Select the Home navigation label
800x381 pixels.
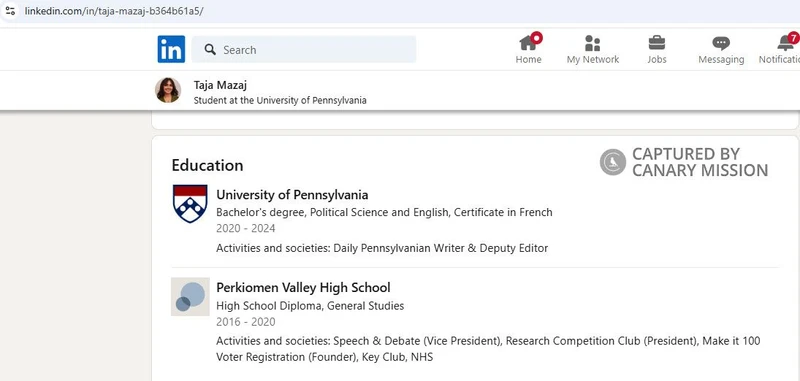point(528,60)
